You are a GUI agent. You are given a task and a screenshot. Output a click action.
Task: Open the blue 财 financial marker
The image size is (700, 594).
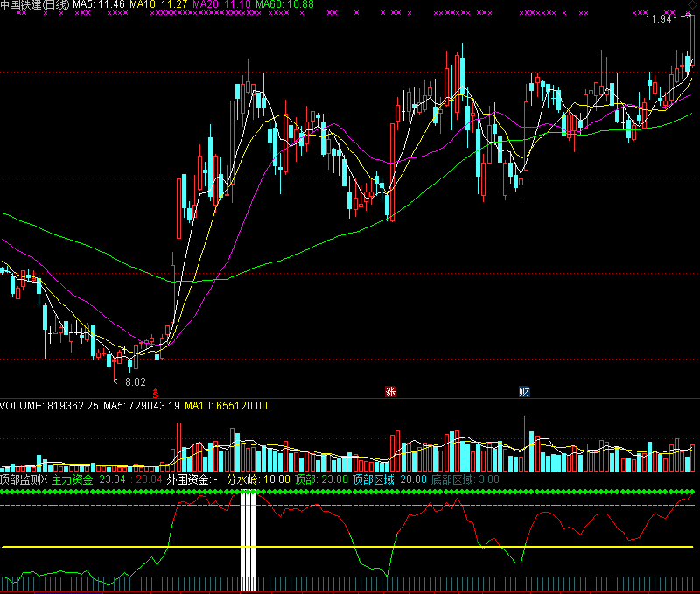point(524,392)
